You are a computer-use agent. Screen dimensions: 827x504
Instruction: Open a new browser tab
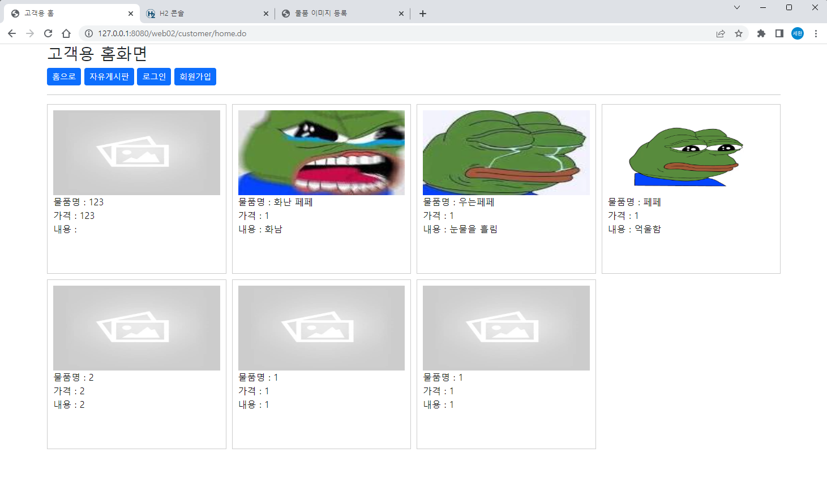pos(423,14)
